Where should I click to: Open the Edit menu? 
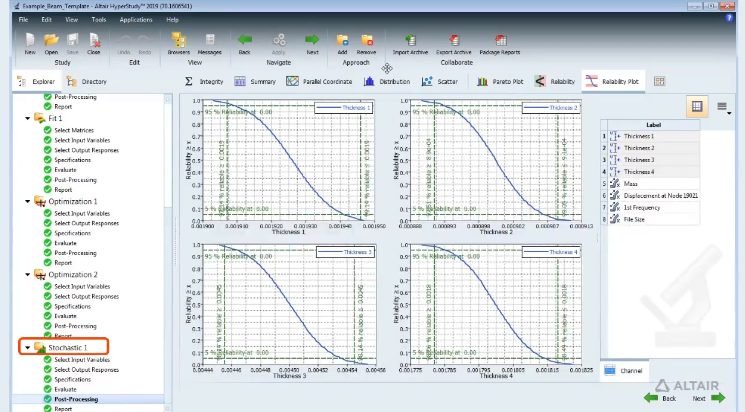[x=46, y=19]
